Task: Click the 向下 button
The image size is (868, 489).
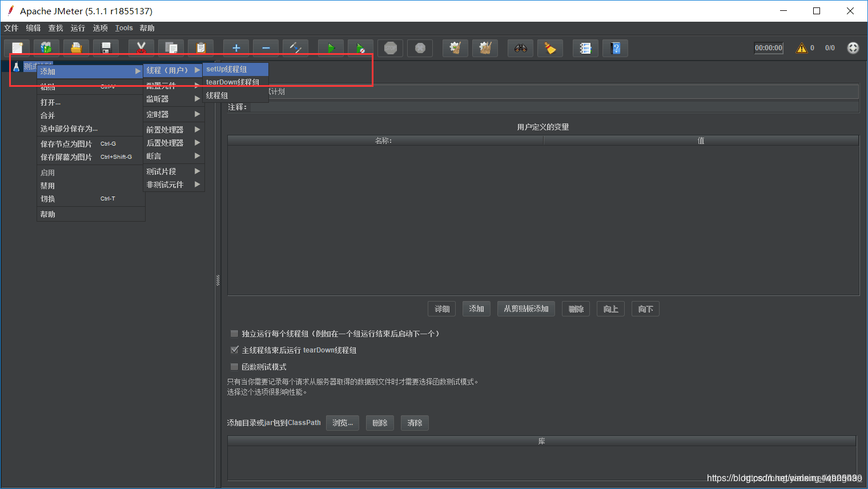Action: pos(646,309)
